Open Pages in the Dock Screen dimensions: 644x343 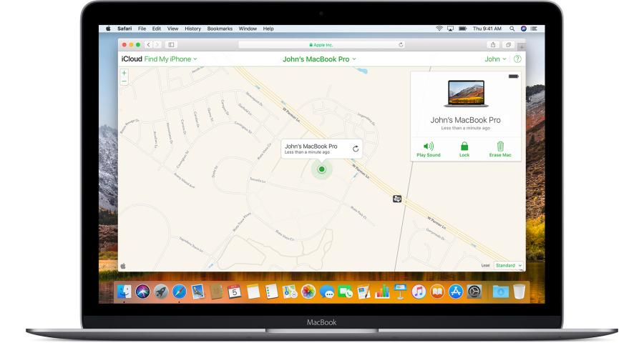coord(364,292)
